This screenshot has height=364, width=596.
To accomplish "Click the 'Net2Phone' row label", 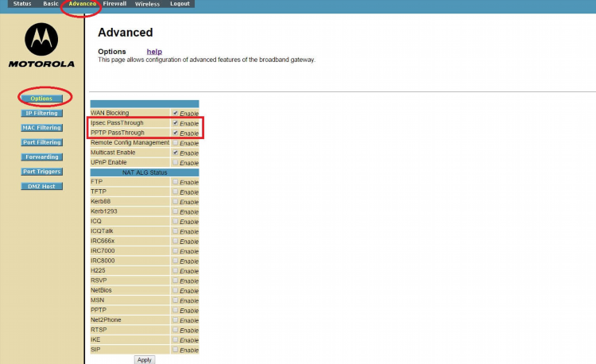I will click(106, 320).
